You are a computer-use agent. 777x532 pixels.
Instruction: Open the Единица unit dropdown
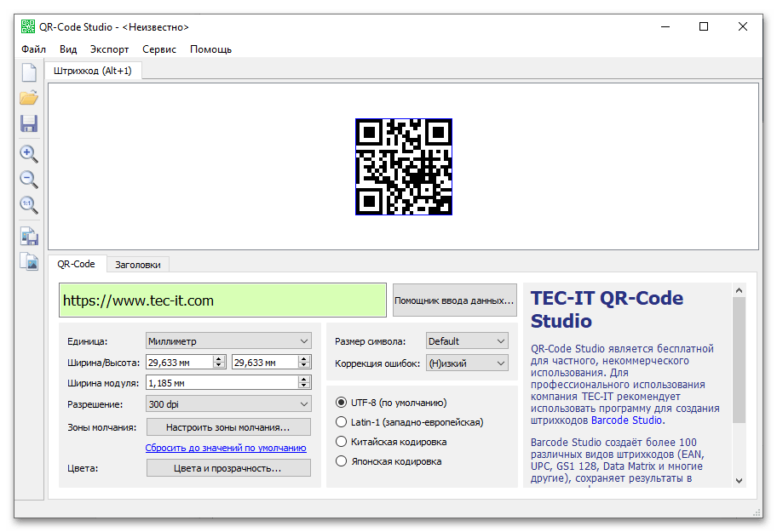228,341
